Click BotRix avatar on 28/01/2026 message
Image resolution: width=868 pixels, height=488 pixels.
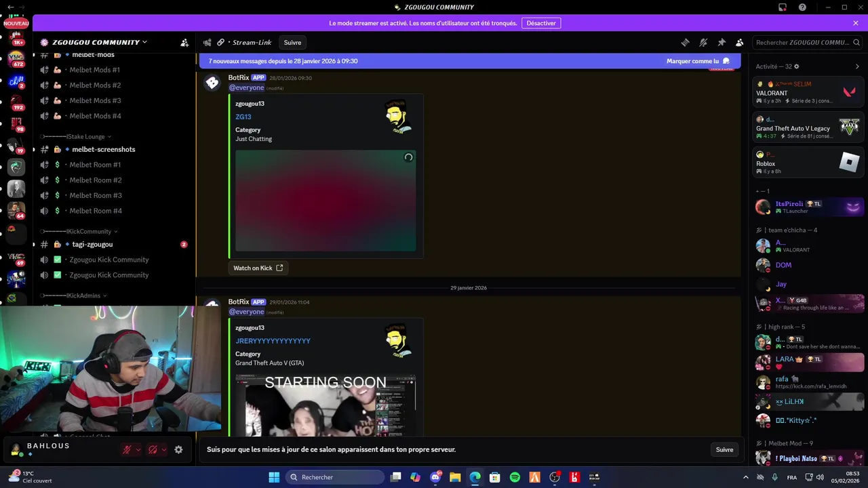[x=212, y=83]
